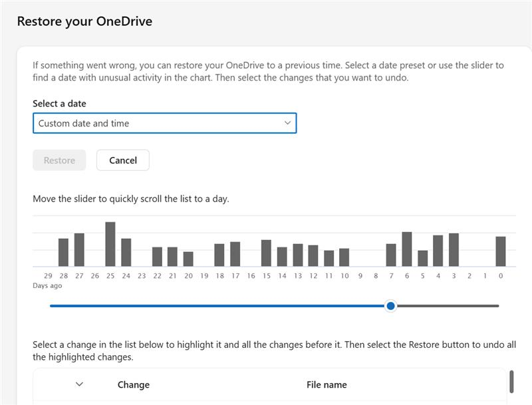
Task: Select the activity bar for day 15
Action: tap(267, 253)
